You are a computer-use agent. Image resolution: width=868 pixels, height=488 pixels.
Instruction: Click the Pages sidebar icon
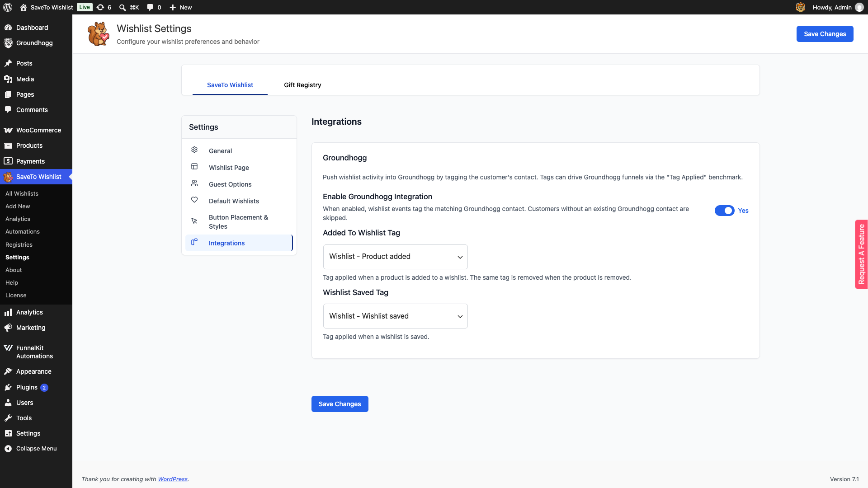point(8,94)
